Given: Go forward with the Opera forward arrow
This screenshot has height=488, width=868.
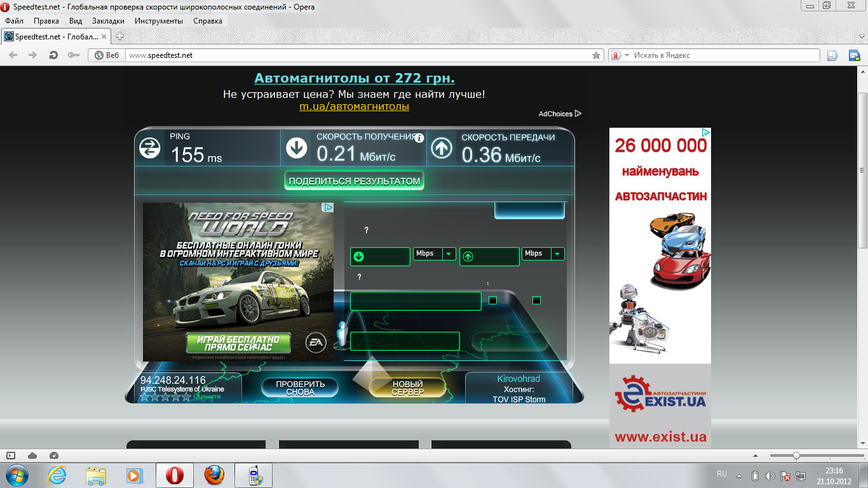Looking at the screenshot, I should [32, 55].
